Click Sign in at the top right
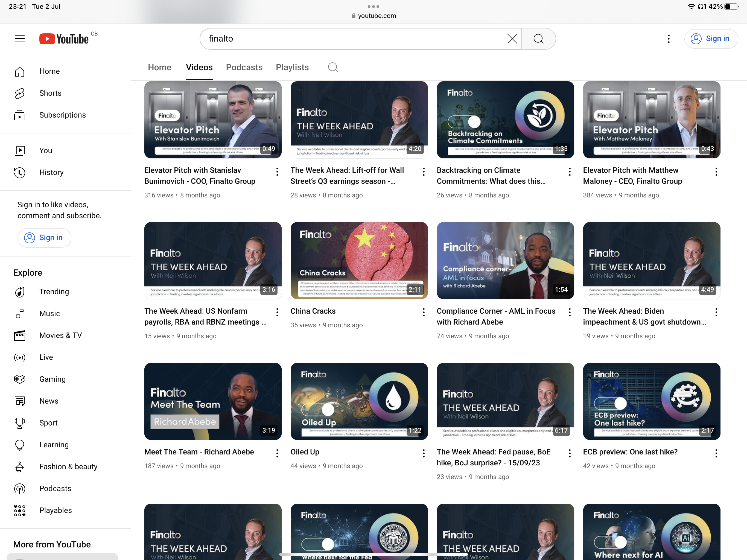The width and height of the screenshot is (747, 560). coord(711,39)
